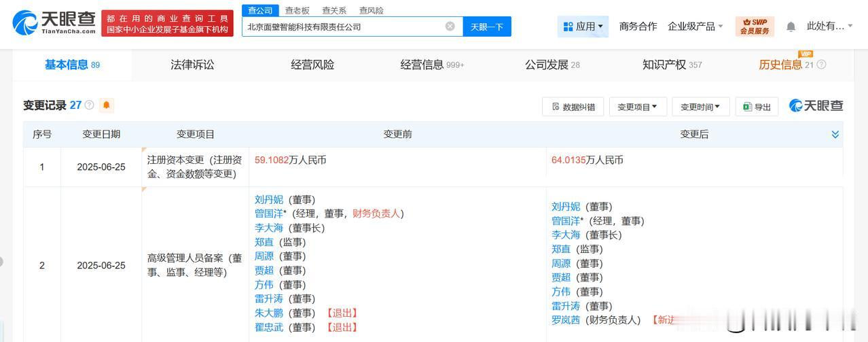Click the 天眼一下 search button
This screenshot has height=342, width=868.
[x=487, y=27]
